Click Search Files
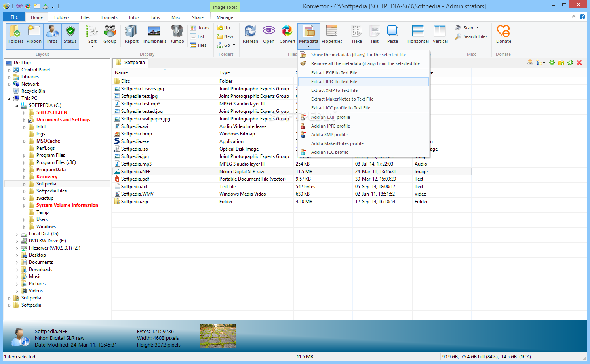 pos(471,36)
